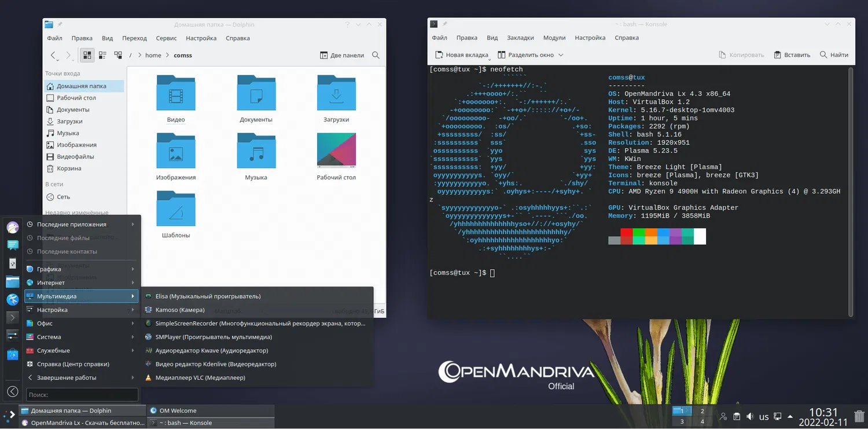Open Корзина in the places sidebar

pyautogui.click(x=84, y=168)
